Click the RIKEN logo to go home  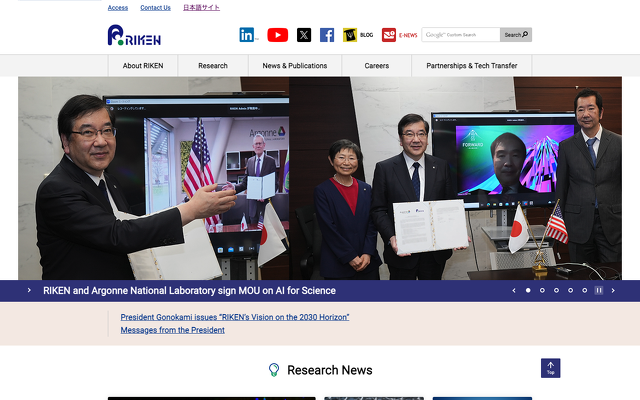tap(134, 36)
